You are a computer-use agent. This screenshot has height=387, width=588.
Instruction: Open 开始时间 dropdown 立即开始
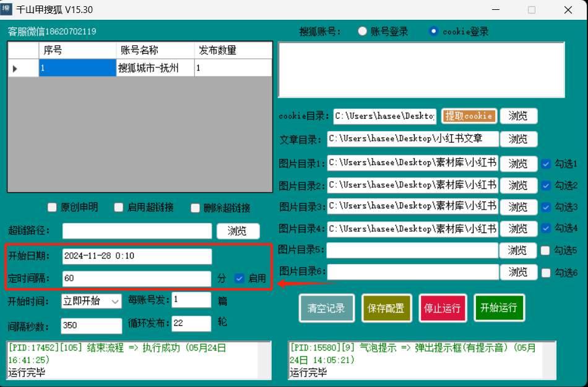pyautogui.click(x=91, y=301)
